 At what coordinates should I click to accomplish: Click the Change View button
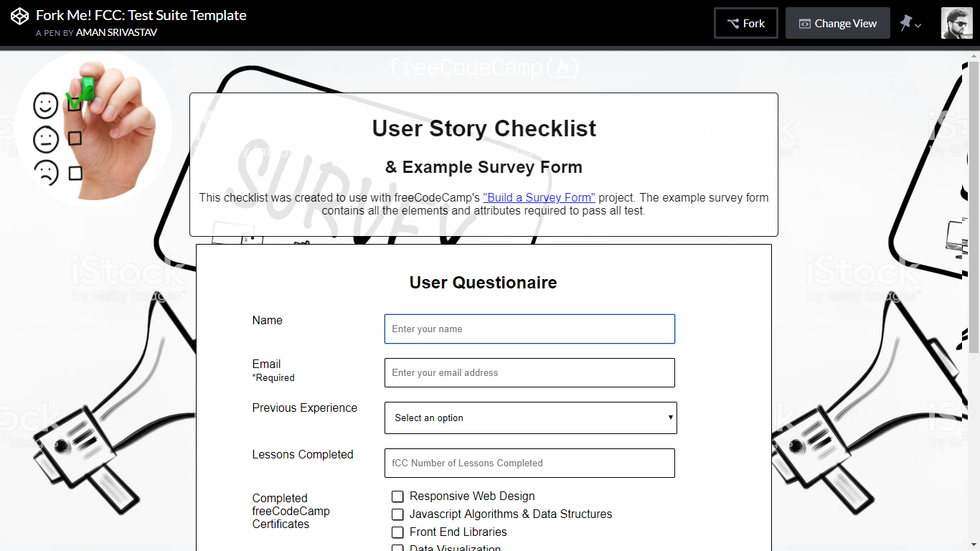(838, 23)
